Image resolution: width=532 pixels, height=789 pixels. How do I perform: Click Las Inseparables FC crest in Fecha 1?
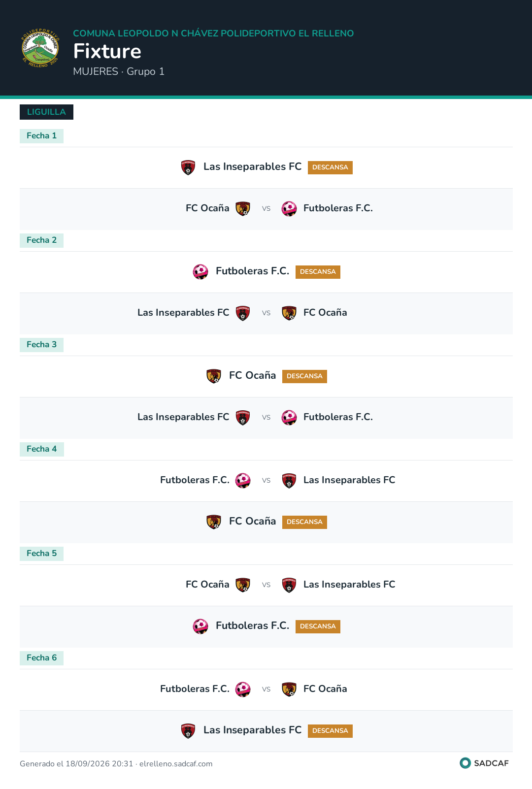click(x=188, y=167)
